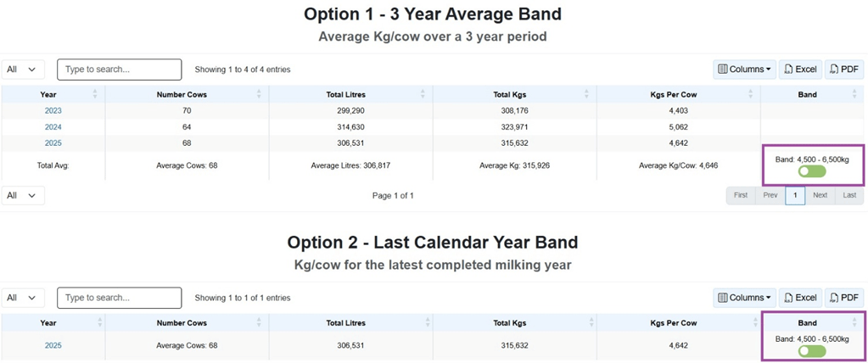
Task: Download Option 2 table as PDF
Action: tap(843, 298)
